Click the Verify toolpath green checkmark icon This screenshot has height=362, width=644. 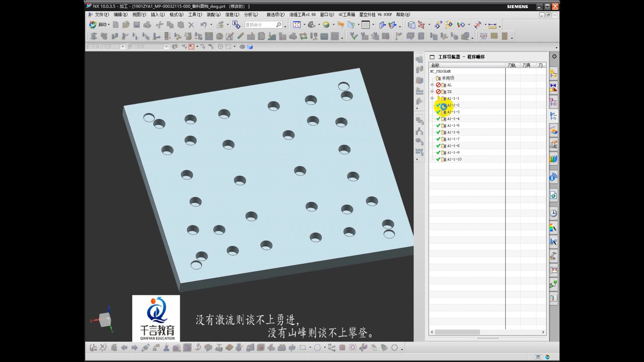click(354, 36)
